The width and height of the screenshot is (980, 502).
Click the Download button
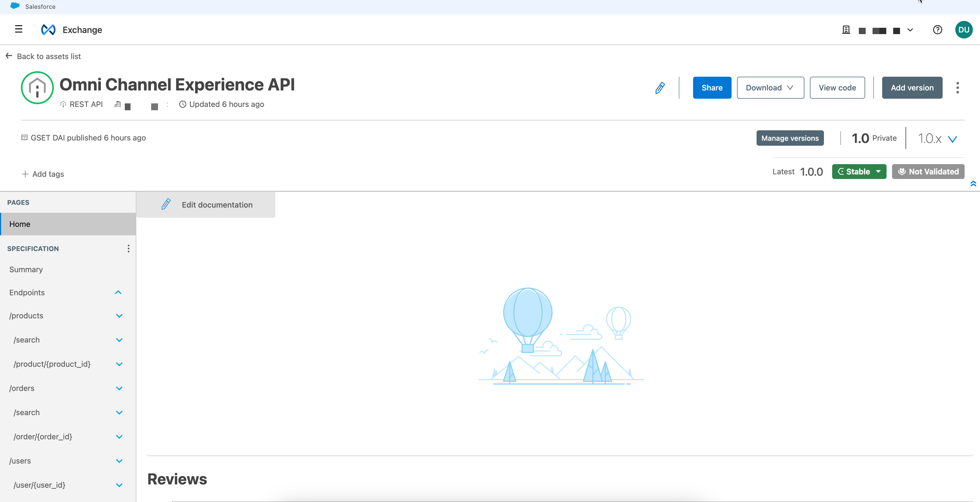coord(769,88)
